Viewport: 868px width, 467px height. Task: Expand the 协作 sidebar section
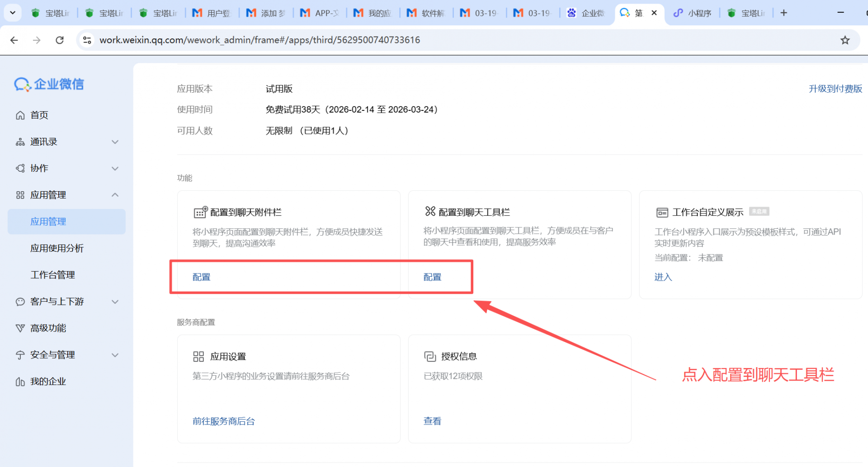click(x=115, y=169)
